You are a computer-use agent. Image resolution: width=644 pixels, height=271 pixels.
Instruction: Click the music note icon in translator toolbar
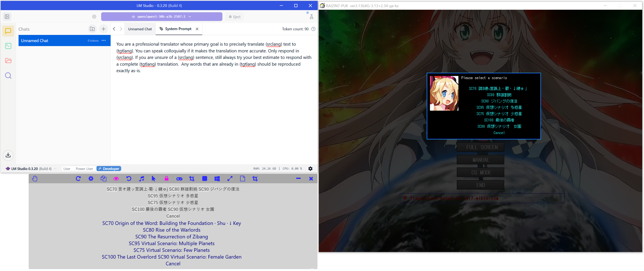(x=142, y=179)
